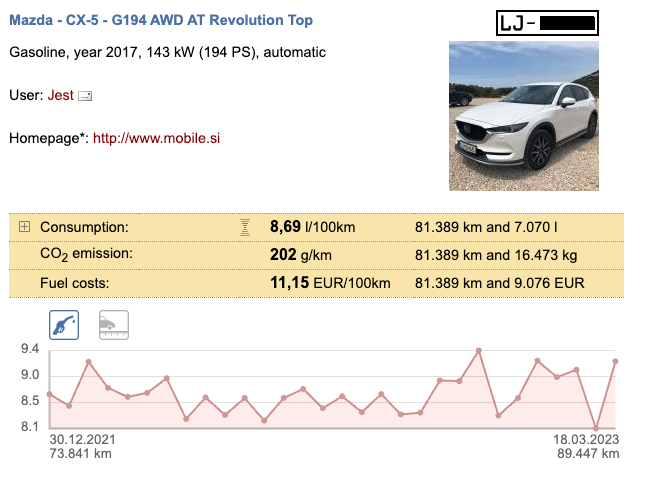This screenshot has width=651, height=480.
Task: Click the message envelope icon next to Jest
Action: tap(85, 96)
